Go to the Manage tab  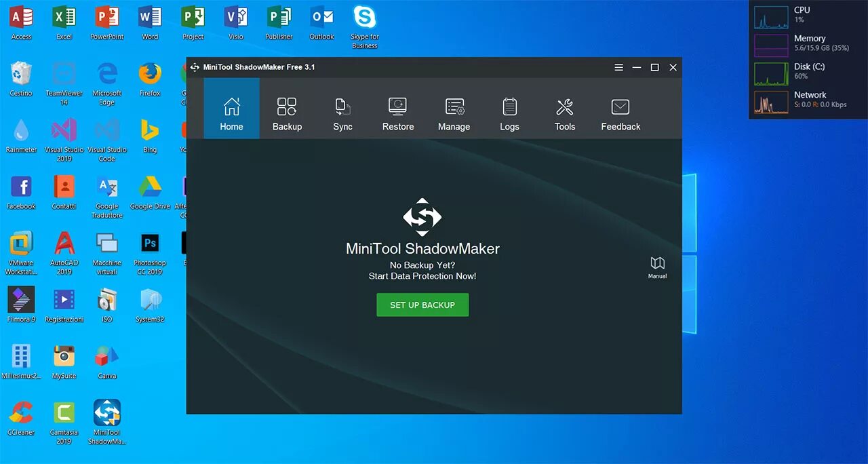(x=454, y=109)
